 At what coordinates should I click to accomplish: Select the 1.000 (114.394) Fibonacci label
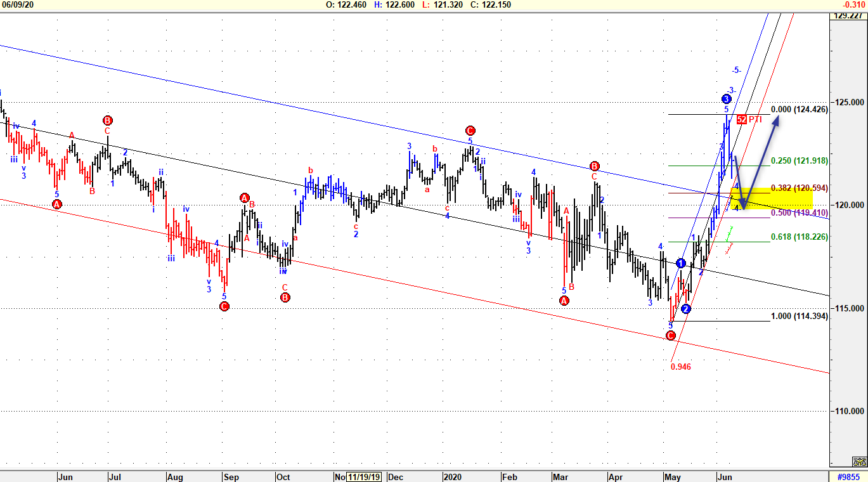coord(800,316)
